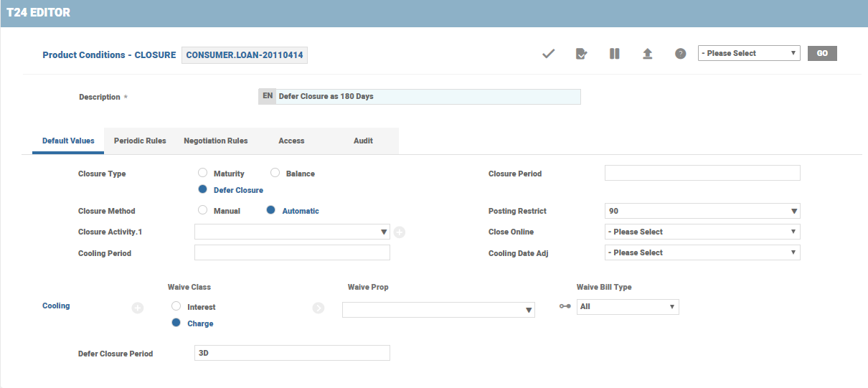Select Manual closure method
Screen dimensions: 868x388
point(203,211)
